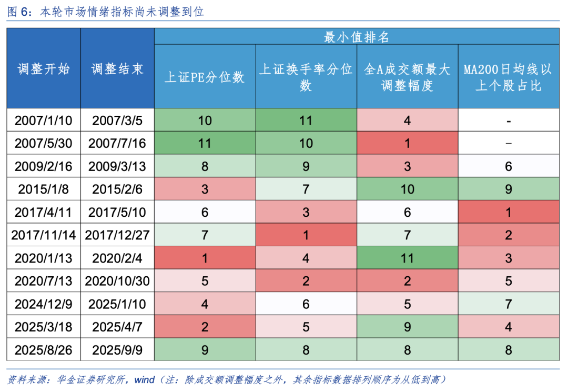Viewport: 568px width, 392px height.
Task: Click the 调整结束 column header
Action: click(117, 69)
